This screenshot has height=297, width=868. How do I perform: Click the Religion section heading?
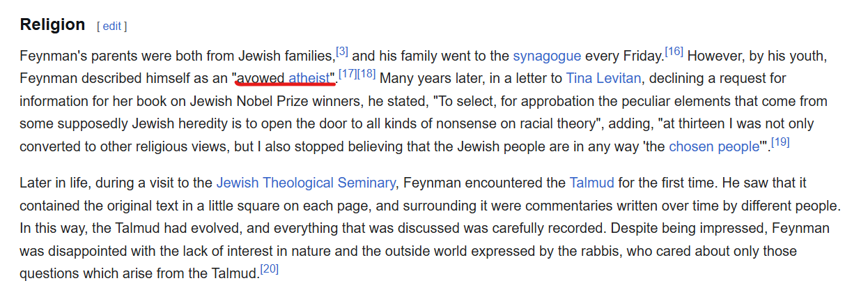52,24
